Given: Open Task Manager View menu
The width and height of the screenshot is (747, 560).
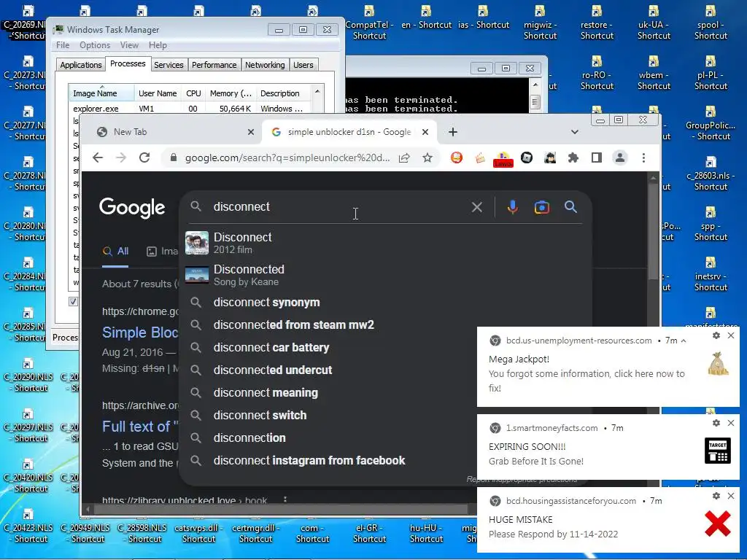Looking at the screenshot, I should (x=129, y=45).
